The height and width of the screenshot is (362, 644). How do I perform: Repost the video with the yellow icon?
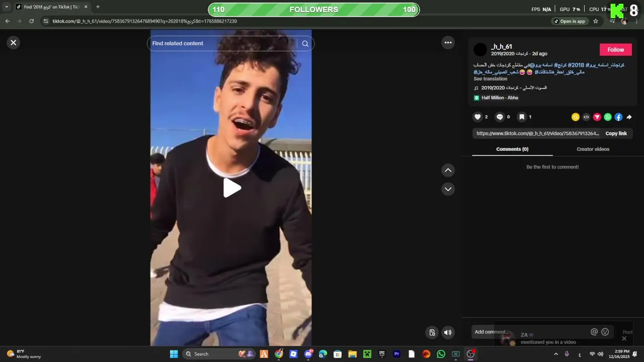[x=576, y=117]
